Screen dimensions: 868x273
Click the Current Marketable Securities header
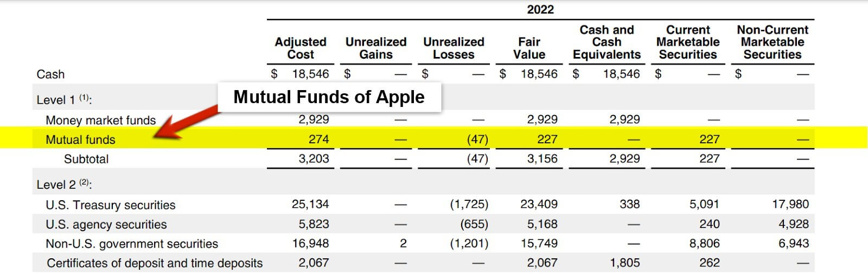pyautogui.click(x=687, y=42)
